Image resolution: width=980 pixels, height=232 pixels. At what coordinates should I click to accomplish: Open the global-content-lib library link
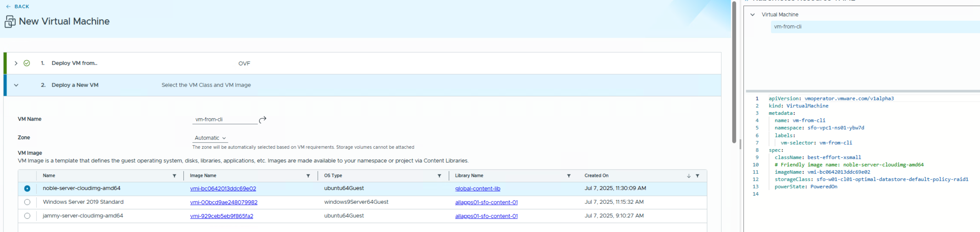point(477,189)
